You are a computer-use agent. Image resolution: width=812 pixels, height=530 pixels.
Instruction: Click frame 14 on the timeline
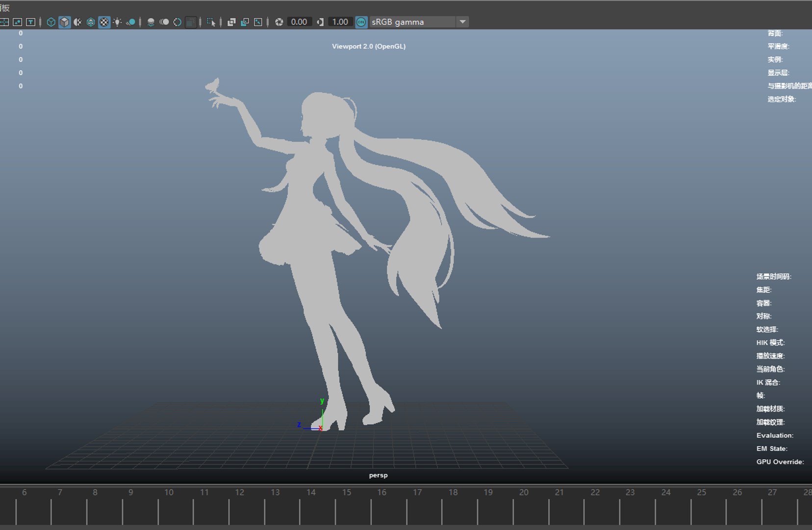click(311, 492)
